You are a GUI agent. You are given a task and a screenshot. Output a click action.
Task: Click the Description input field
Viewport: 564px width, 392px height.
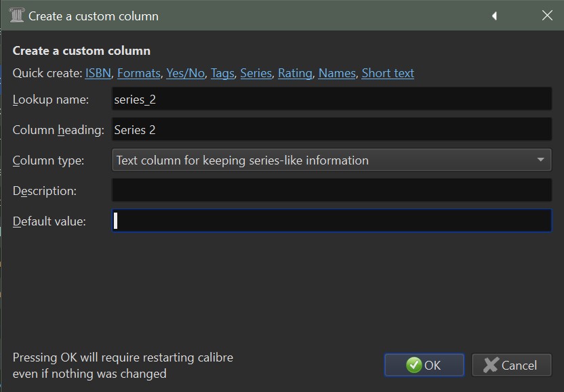(331, 190)
